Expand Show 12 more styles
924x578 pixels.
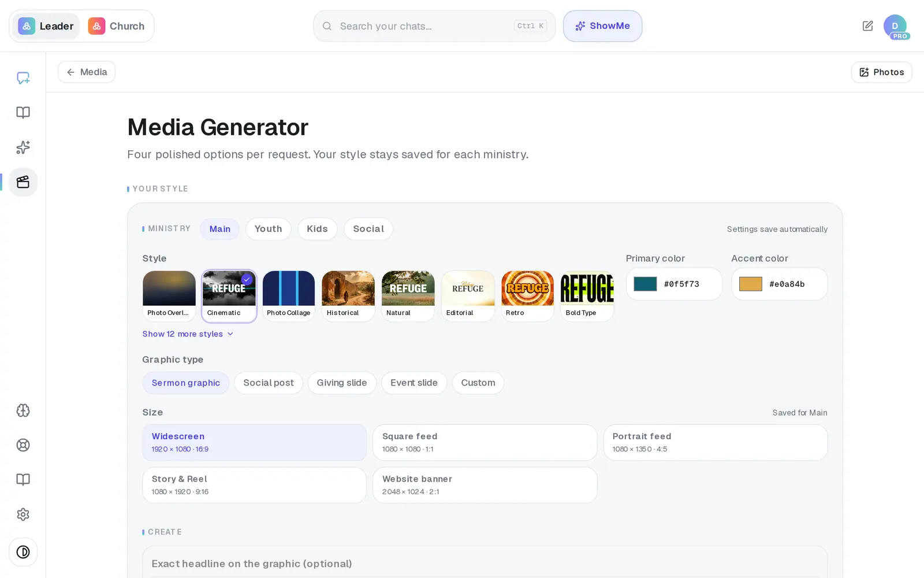pyautogui.click(x=188, y=334)
